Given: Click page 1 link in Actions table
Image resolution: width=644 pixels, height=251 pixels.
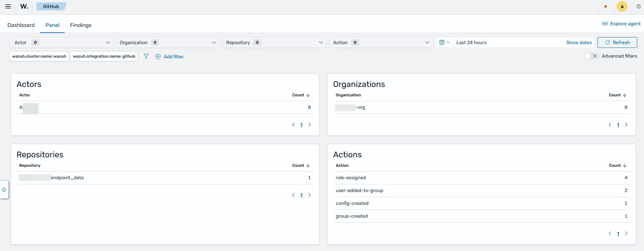Looking at the screenshot, I should pyautogui.click(x=618, y=233).
